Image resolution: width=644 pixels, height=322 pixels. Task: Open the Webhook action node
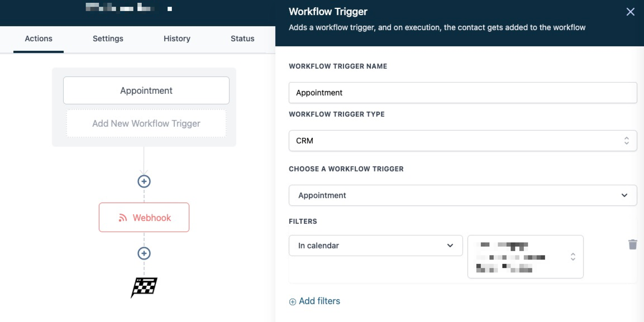pos(144,218)
